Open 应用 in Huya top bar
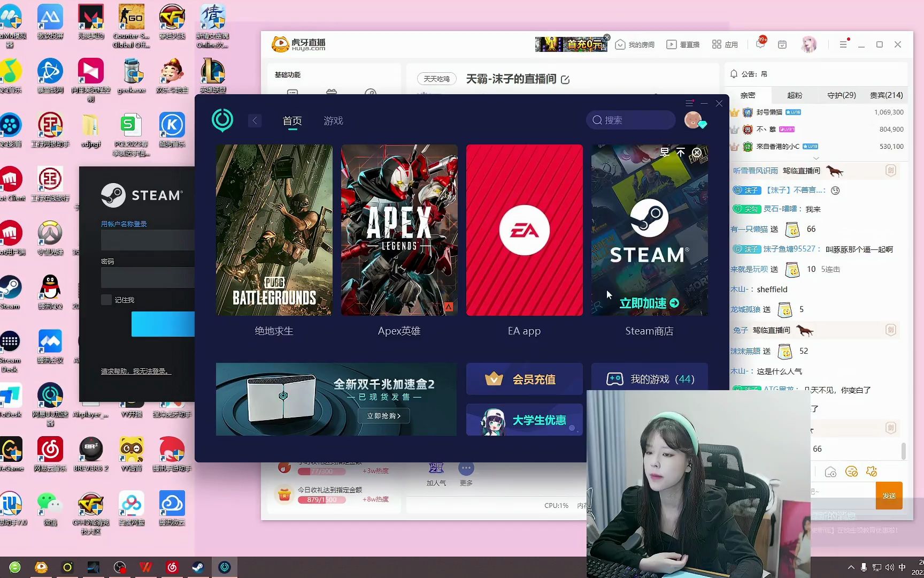The height and width of the screenshot is (578, 924). coord(725,44)
